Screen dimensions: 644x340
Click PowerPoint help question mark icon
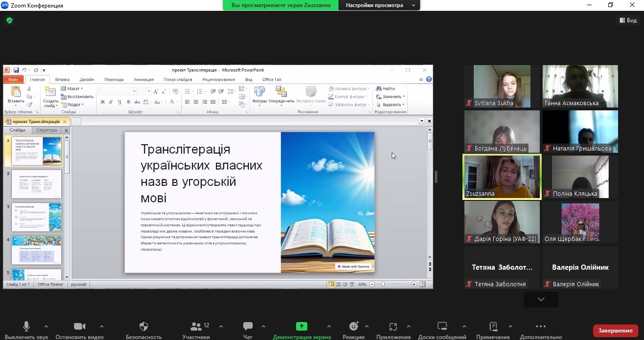point(429,79)
